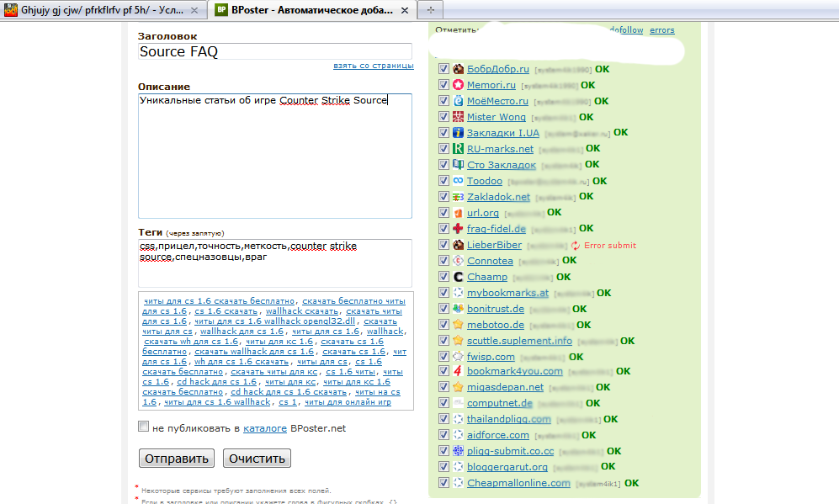839x504 pixels.
Task: Click the bookmark4you.com red 4 icon
Action: click(458, 371)
